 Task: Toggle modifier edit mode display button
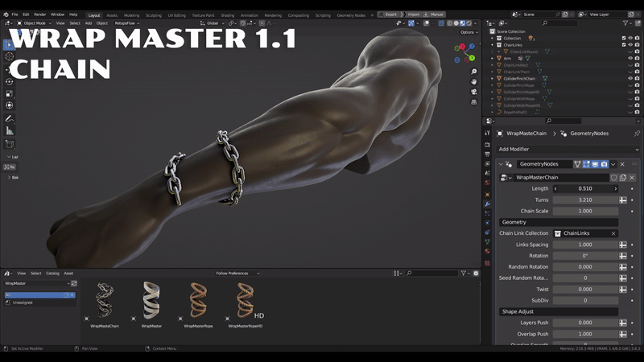(586, 164)
